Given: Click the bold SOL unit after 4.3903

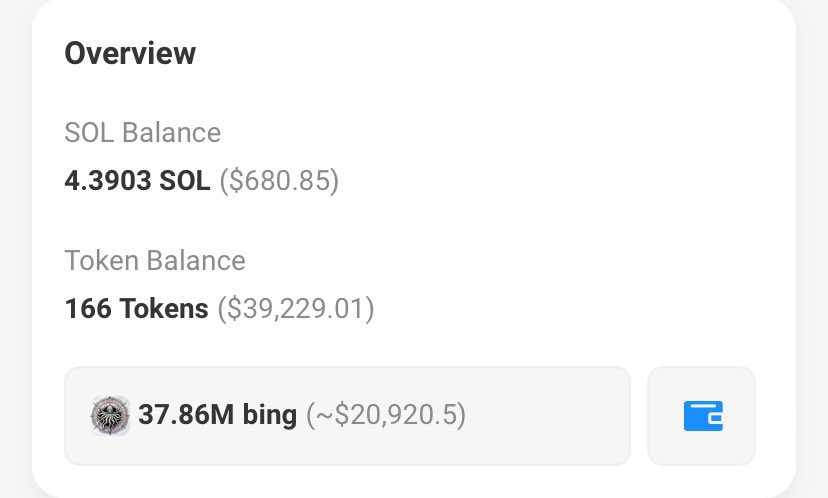Looking at the screenshot, I should tap(185, 181).
